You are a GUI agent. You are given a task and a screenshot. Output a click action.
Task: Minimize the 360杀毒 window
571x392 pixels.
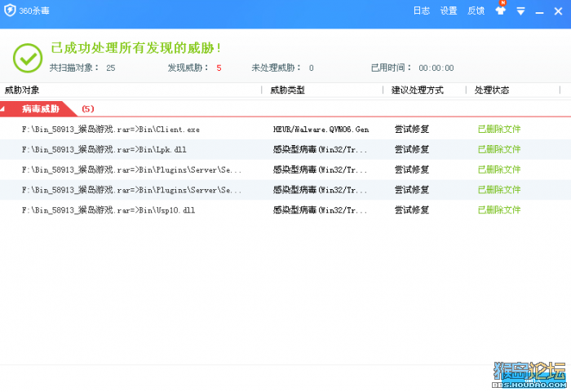pyautogui.click(x=540, y=13)
